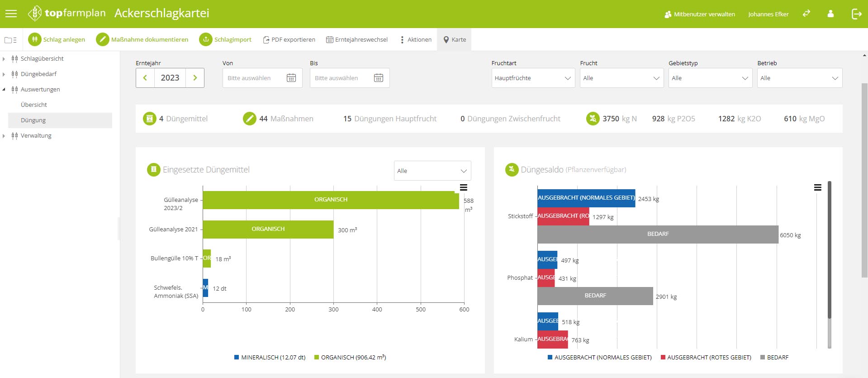Select Übersicht under Auswertungen
The width and height of the screenshot is (868, 378).
(x=34, y=105)
